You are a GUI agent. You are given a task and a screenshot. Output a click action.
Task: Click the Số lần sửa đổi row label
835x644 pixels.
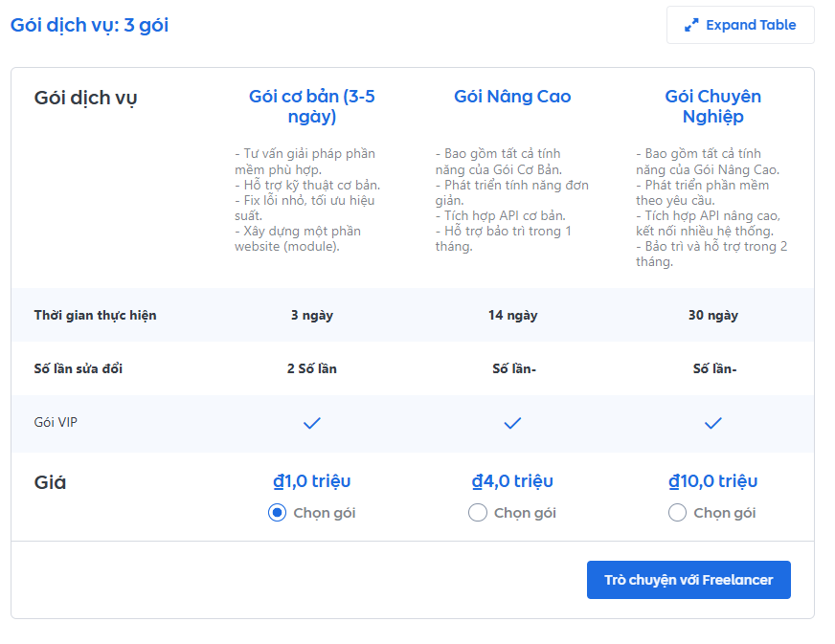click(x=79, y=369)
